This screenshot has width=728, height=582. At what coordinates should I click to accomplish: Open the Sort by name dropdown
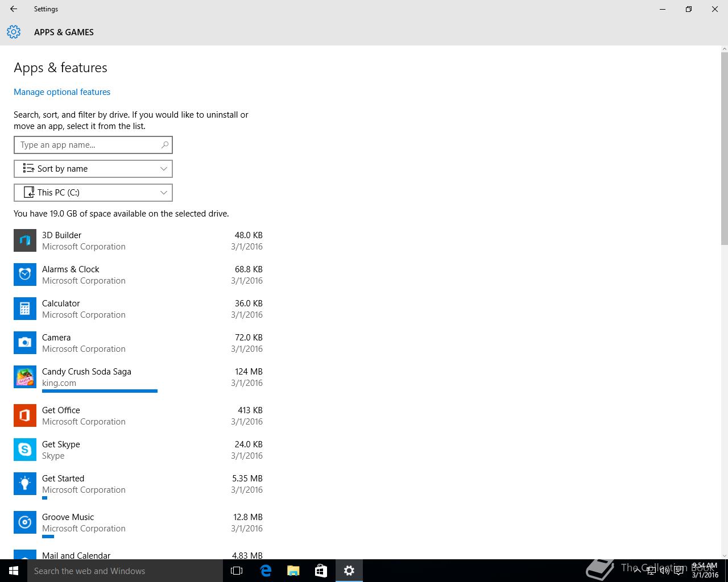tap(93, 169)
